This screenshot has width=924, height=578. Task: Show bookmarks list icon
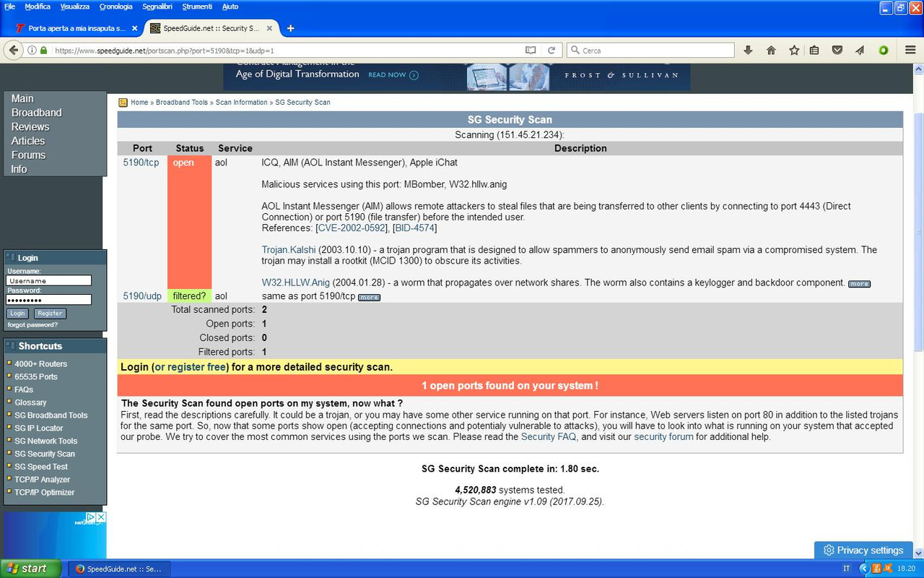(x=814, y=51)
